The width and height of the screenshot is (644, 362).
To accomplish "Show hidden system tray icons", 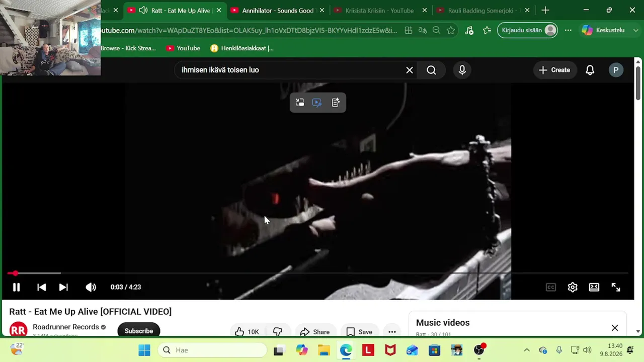I will [x=527, y=350].
